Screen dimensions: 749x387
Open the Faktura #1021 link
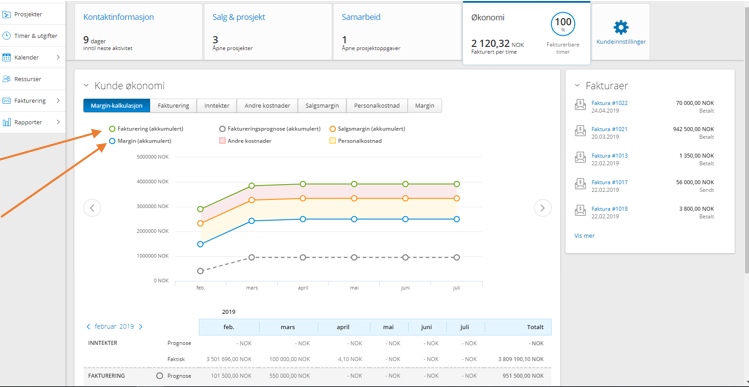point(610,129)
